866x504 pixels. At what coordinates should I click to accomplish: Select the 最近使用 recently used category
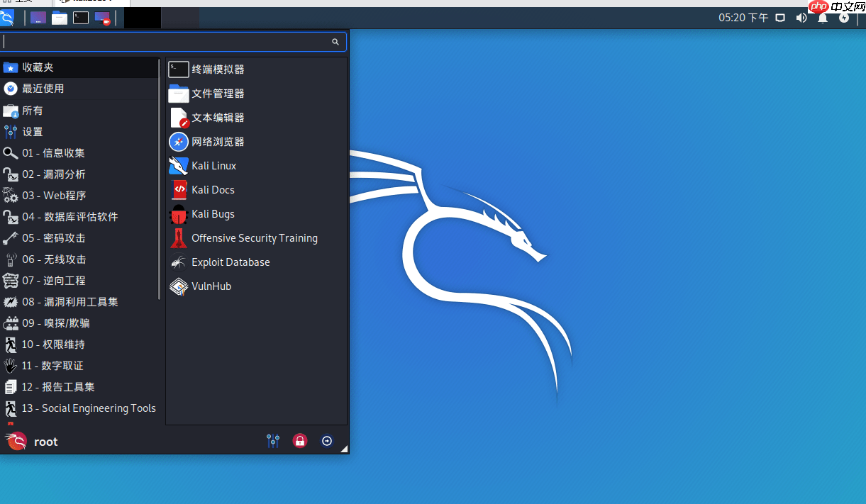tap(79, 89)
